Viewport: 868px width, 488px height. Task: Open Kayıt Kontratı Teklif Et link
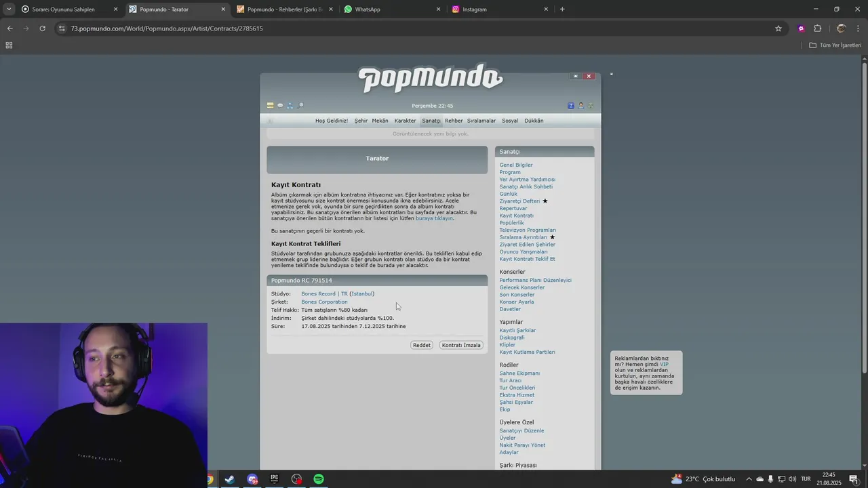pyautogui.click(x=528, y=259)
